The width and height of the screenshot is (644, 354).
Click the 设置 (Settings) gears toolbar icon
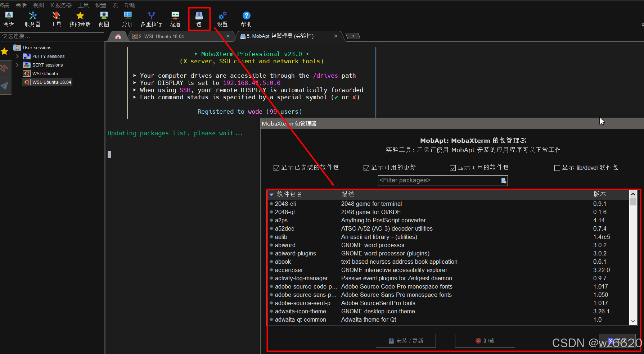(222, 19)
